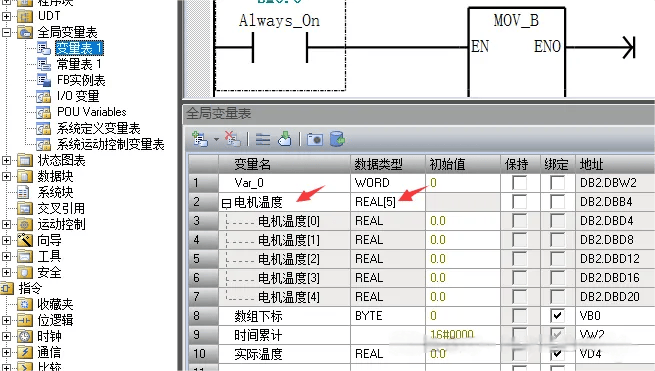Uncheck the 绑定 checkbox for 数组下标 row
655x371 pixels.
click(x=557, y=315)
